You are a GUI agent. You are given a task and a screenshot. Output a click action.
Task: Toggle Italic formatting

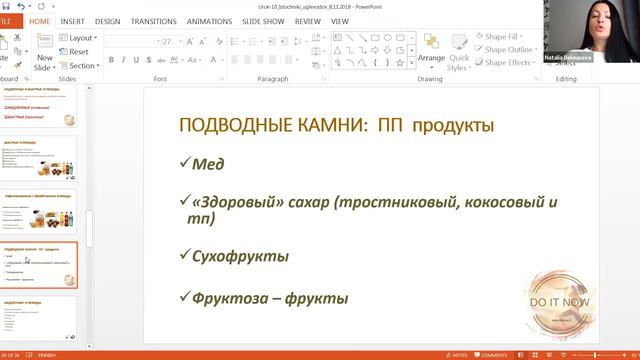click(x=124, y=60)
